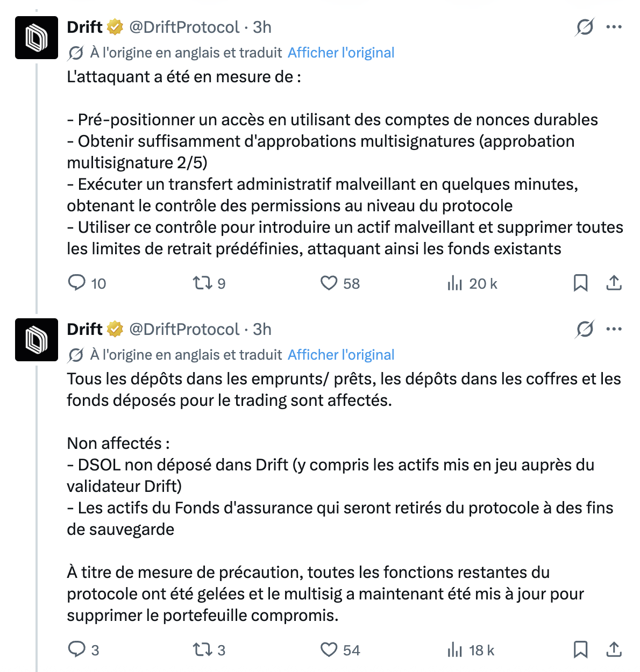This screenshot has height=672, width=640.
Task: Like the second tweet showing 54 likes
Action: 330,650
